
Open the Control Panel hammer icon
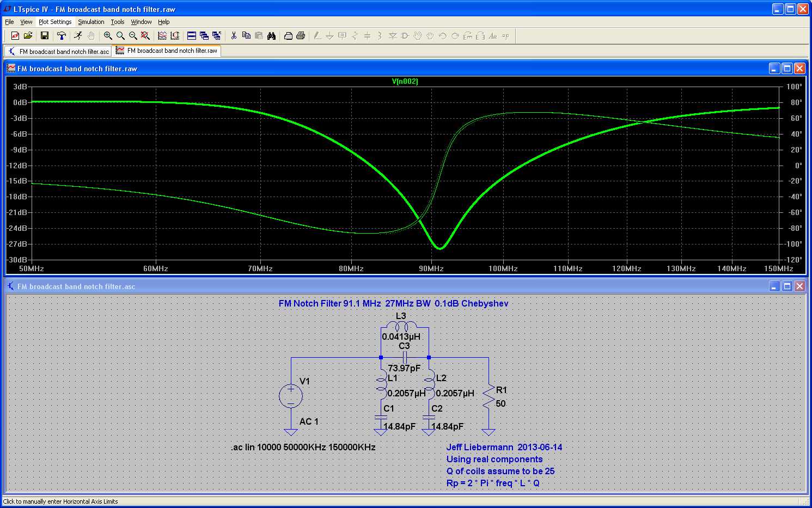click(x=62, y=36)
